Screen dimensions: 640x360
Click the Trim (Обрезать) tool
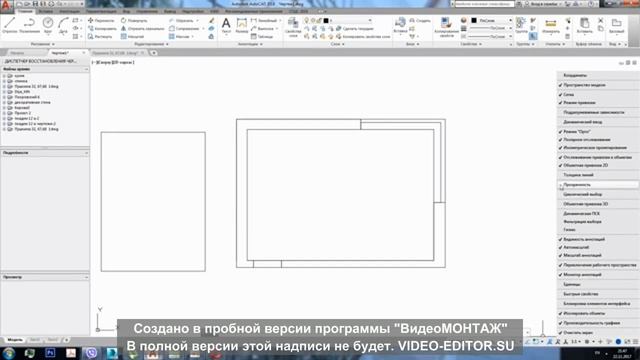click(182, 20)
